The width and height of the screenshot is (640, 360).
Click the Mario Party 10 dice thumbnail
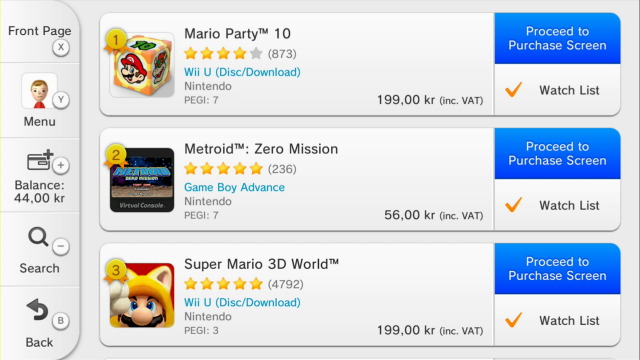(142, 65)
